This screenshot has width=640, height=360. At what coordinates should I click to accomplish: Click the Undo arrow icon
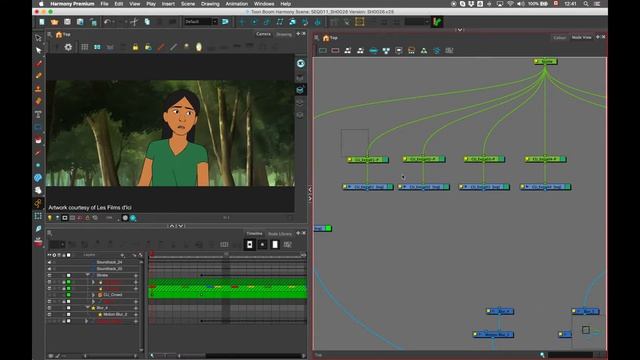[107, 22]
